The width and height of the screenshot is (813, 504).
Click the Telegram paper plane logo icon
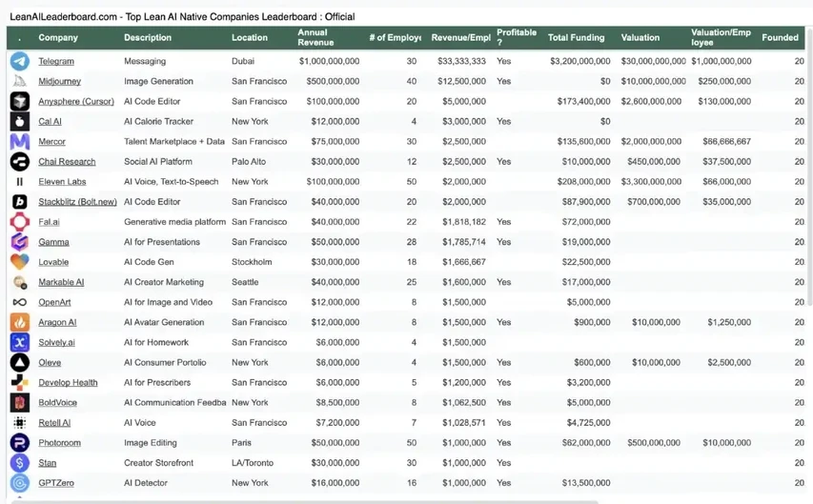[20, 61]
